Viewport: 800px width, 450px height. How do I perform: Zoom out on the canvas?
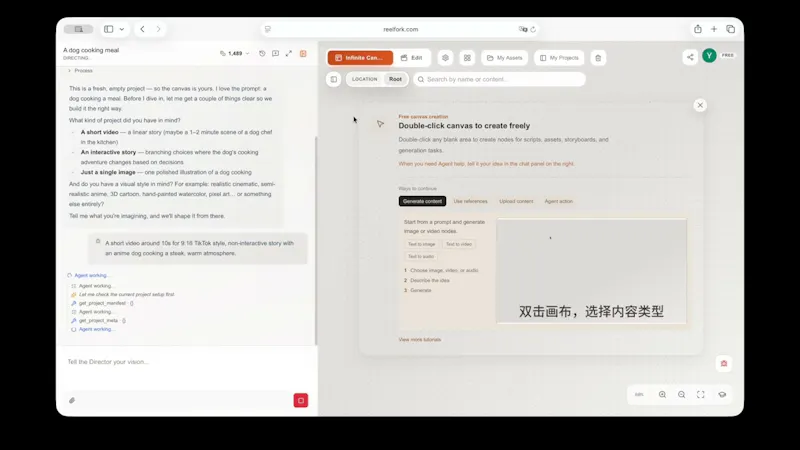682,394
